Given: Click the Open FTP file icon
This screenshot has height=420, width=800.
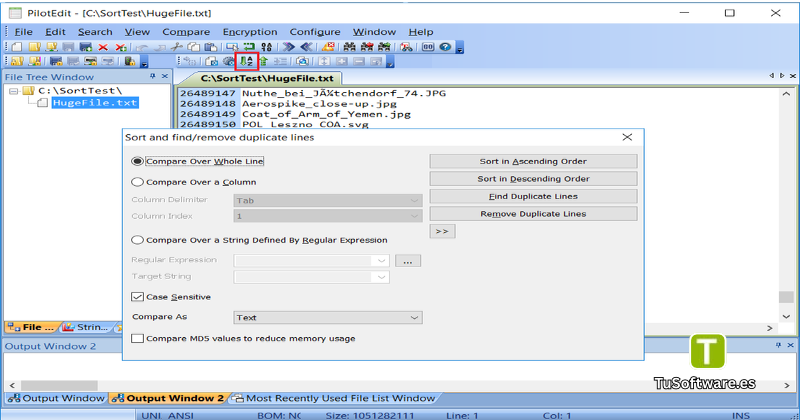Looking at the screenshot, I should [x=52, y=47].
